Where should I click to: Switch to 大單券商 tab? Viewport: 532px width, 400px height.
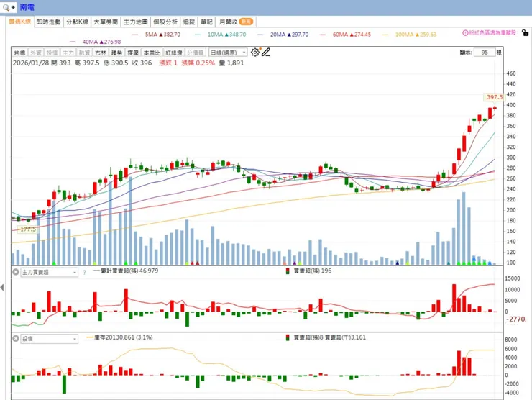point(106,22)
